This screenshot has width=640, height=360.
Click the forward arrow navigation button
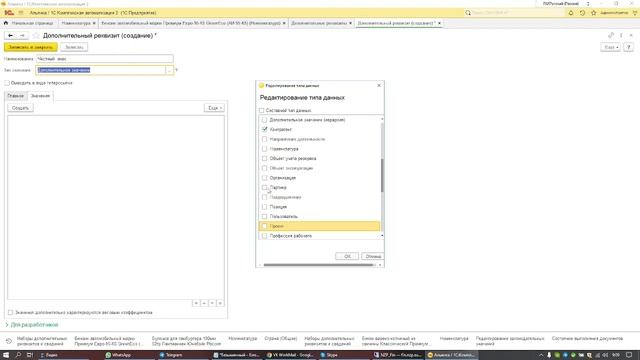22,36
